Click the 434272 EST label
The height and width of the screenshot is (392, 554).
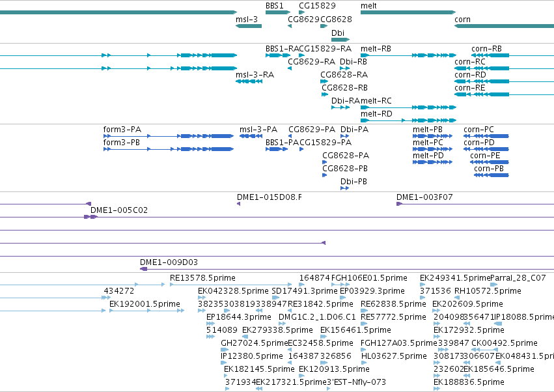[x=118, y=291]
